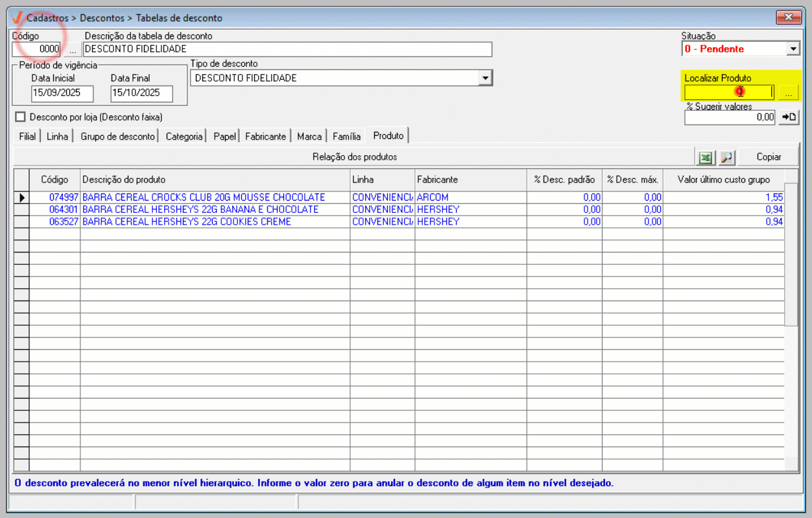Click the Excel export icon
Image resolution: width=812 pixels, height=518 pixels.
705,157
